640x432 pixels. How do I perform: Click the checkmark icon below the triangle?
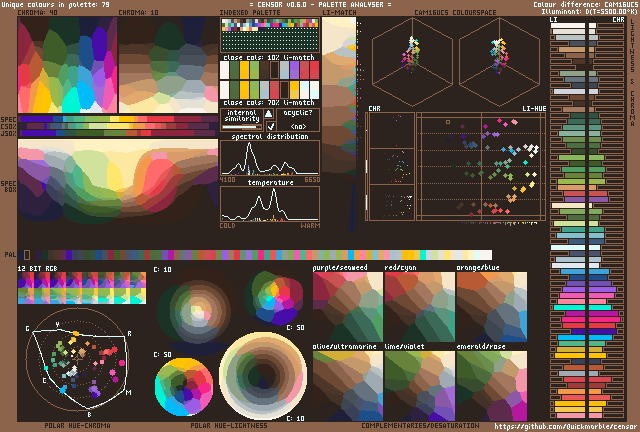point(270,126)
